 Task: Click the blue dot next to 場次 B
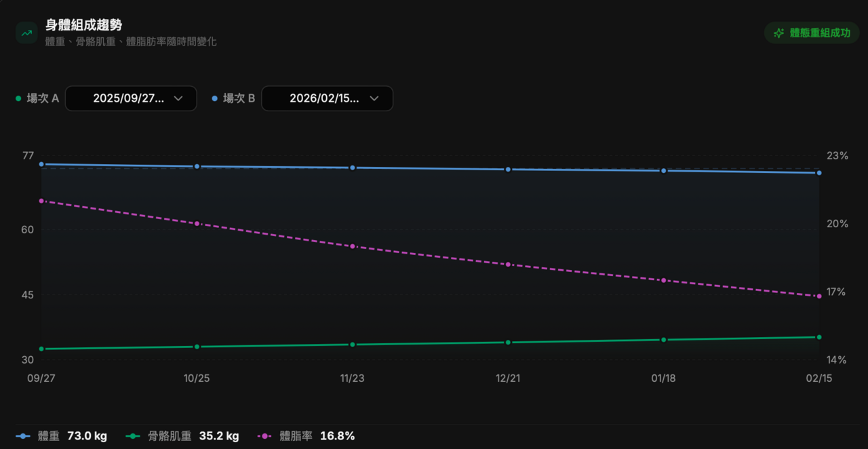[215, 98]
